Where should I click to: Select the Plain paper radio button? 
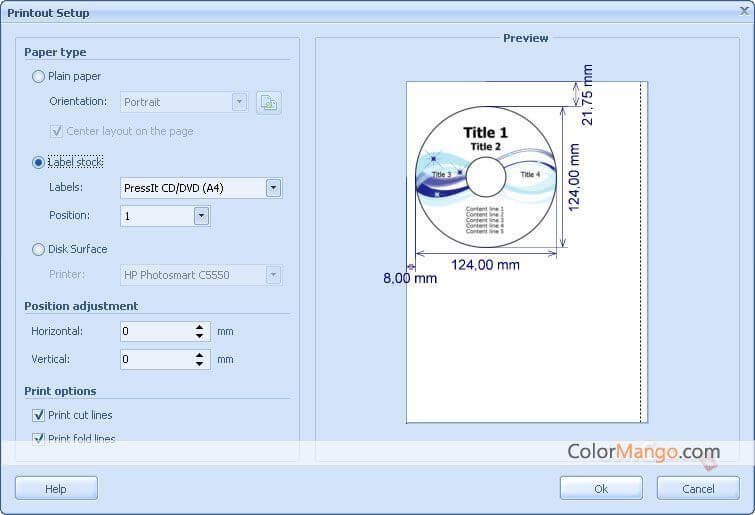click(39, 76)
